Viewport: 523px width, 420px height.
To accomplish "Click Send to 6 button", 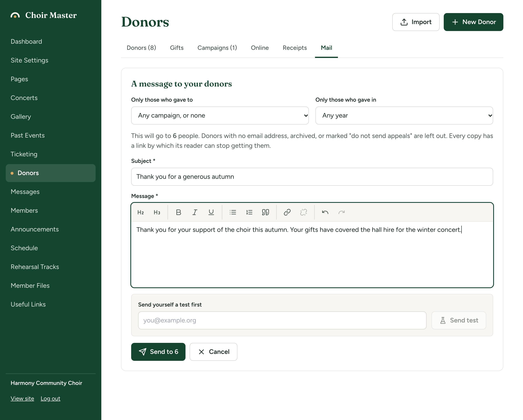I will click(x=158, y=352).
